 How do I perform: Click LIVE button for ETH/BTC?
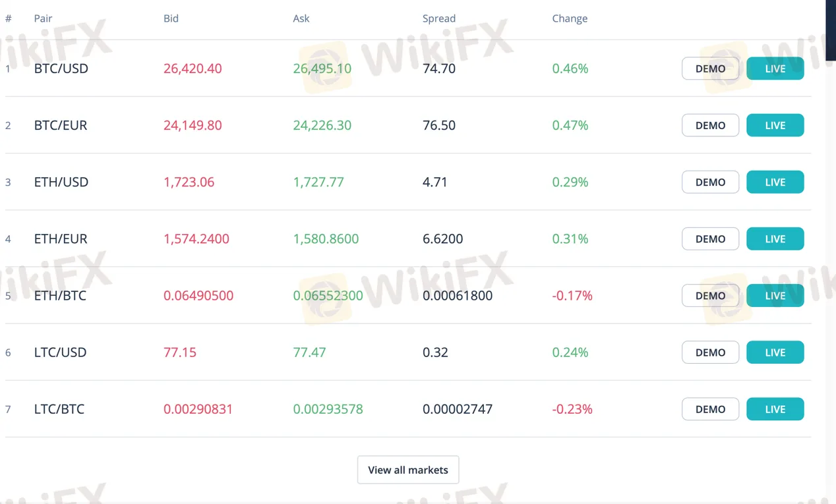pyautogui.click(x=775, y=295)
